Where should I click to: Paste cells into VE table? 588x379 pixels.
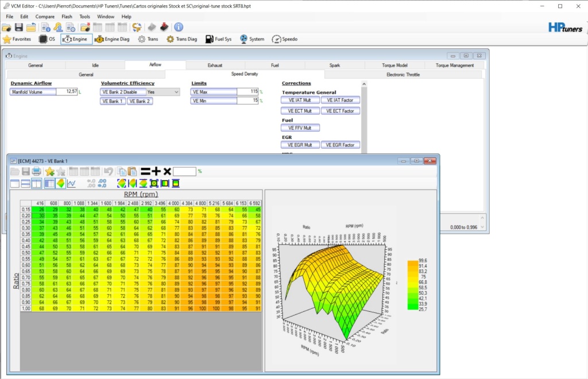(x=133, y=172)
